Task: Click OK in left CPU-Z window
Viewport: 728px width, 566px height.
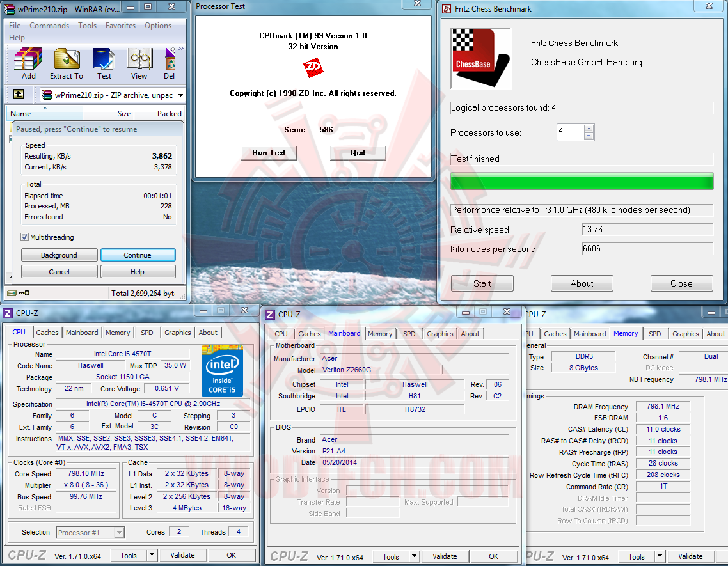Action: [231, 555]
